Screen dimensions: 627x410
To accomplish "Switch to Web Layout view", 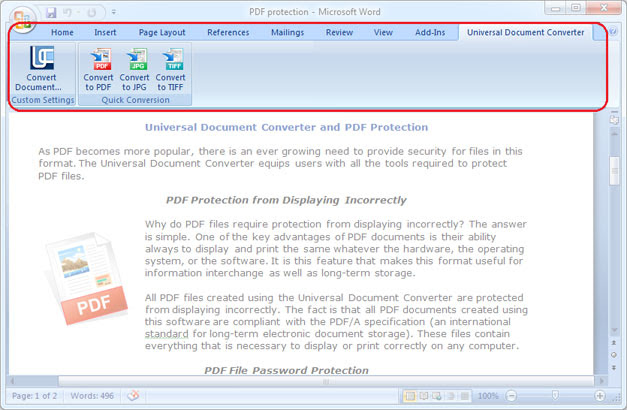I will click(x=437, y=396).
